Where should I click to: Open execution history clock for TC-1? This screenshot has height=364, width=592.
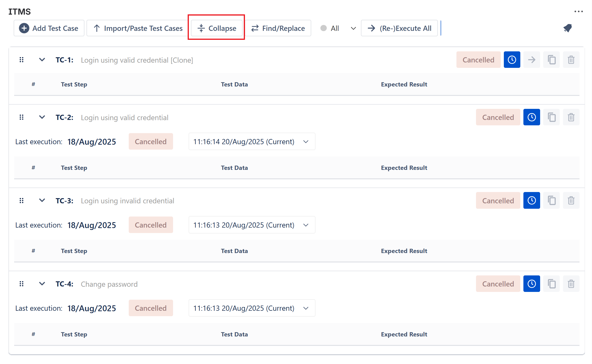(512, 60)
